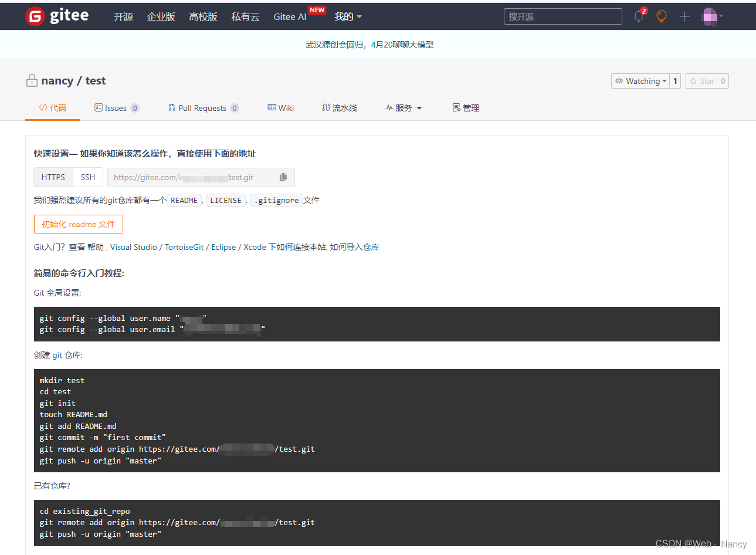
Task: Switch to the Pull Requests tab
Action: (x=204, y=108)
